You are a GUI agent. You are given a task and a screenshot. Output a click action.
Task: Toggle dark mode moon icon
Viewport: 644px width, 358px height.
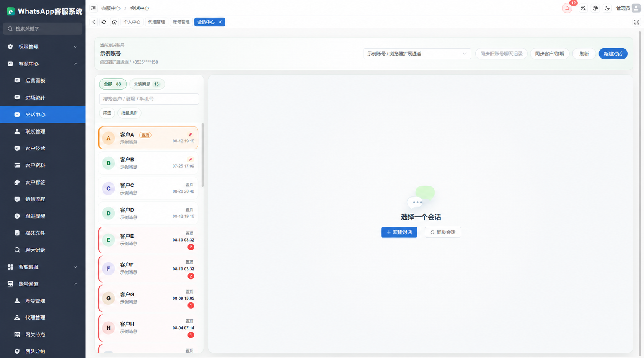pyautogui.click(x=607, y=8)
